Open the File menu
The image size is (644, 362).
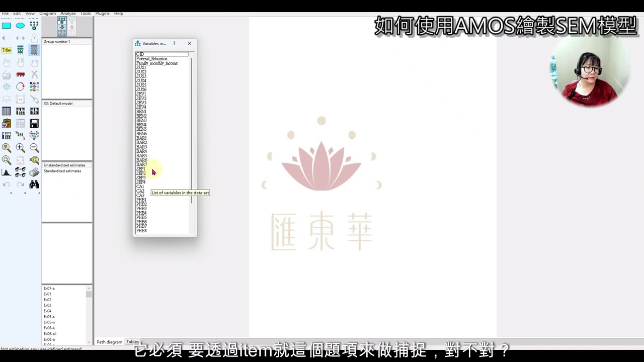(5, 14)
